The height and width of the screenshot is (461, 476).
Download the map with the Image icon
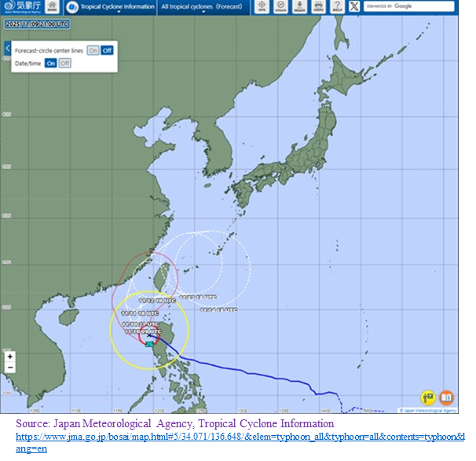(x=299, y=7)
